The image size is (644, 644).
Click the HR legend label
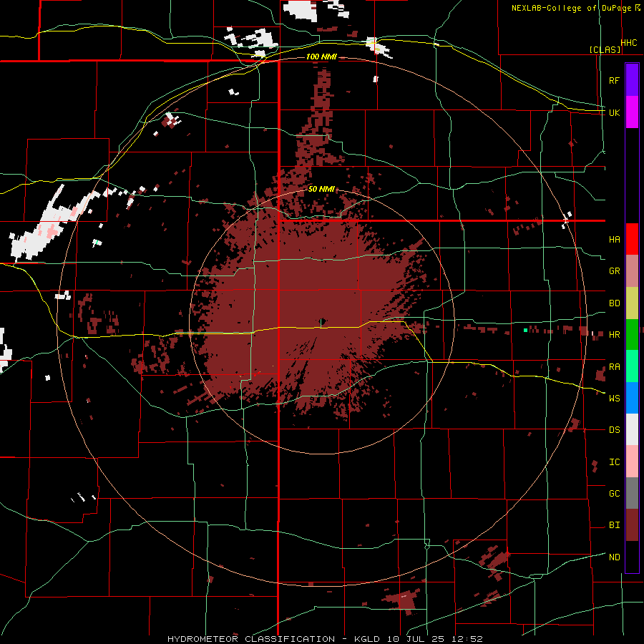(614, 335)
